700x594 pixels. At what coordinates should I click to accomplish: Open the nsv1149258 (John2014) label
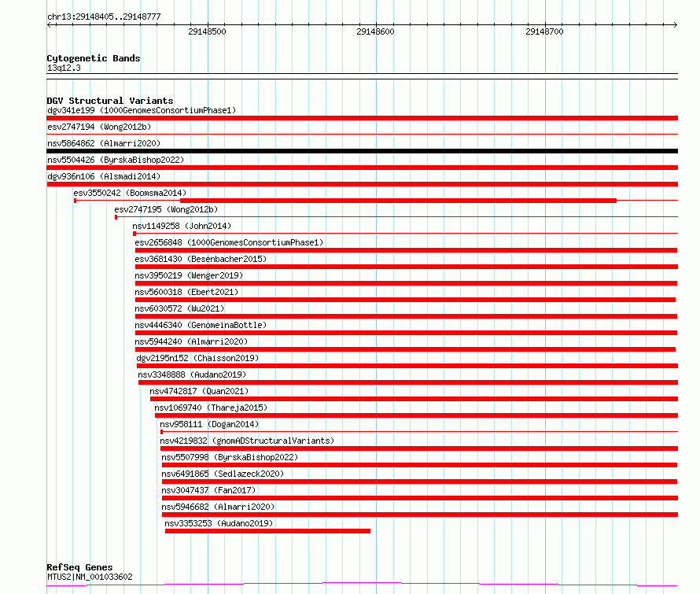pyautogui.click(x=182, y=226)
